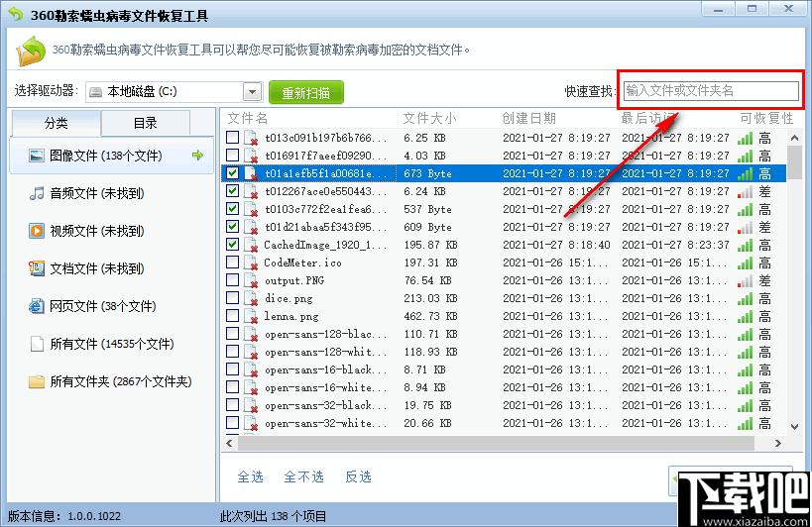Click the 所有文件夹 folder icon
Viewport: 812px width, 527px height.
(x=37, y=381)
